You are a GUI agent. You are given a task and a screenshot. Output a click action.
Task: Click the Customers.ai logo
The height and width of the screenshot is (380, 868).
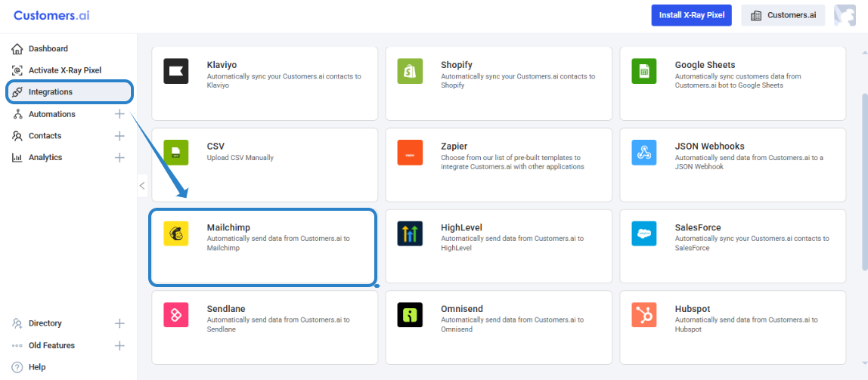(x=51, y=15)
